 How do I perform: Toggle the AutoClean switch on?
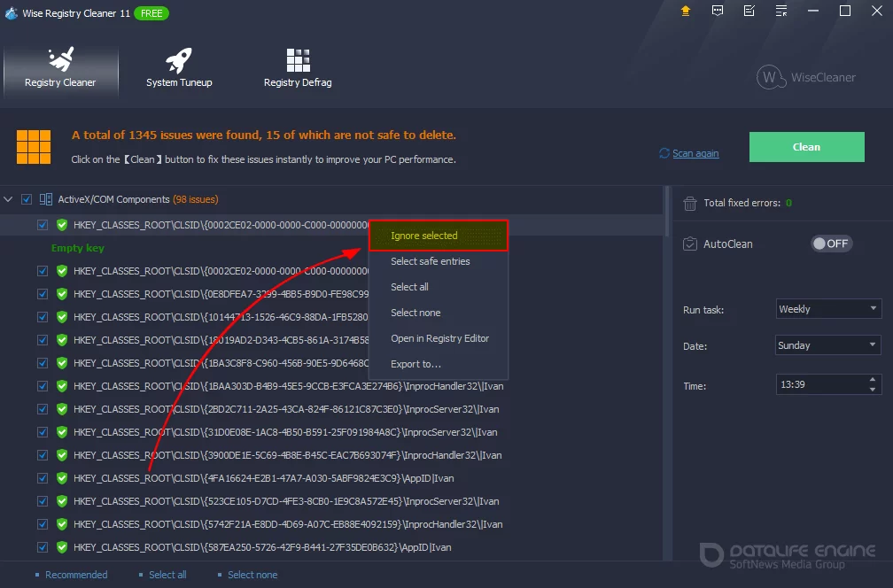[831, 244]
